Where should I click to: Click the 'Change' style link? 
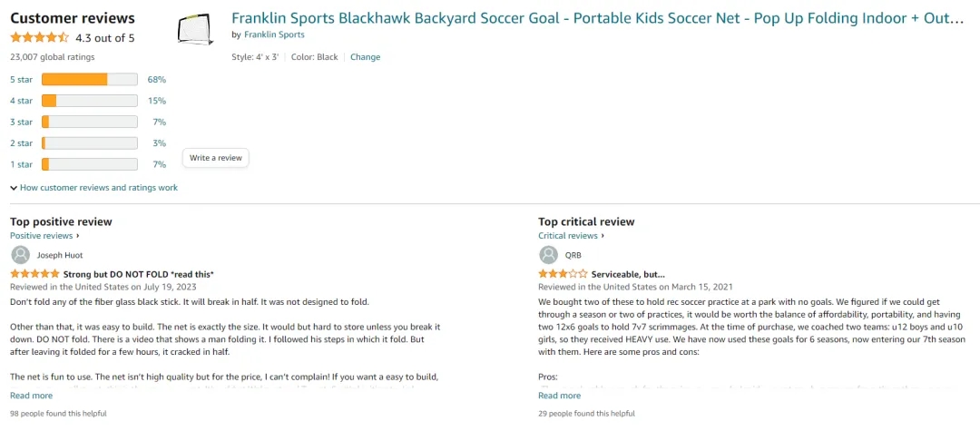coord(365,57)
